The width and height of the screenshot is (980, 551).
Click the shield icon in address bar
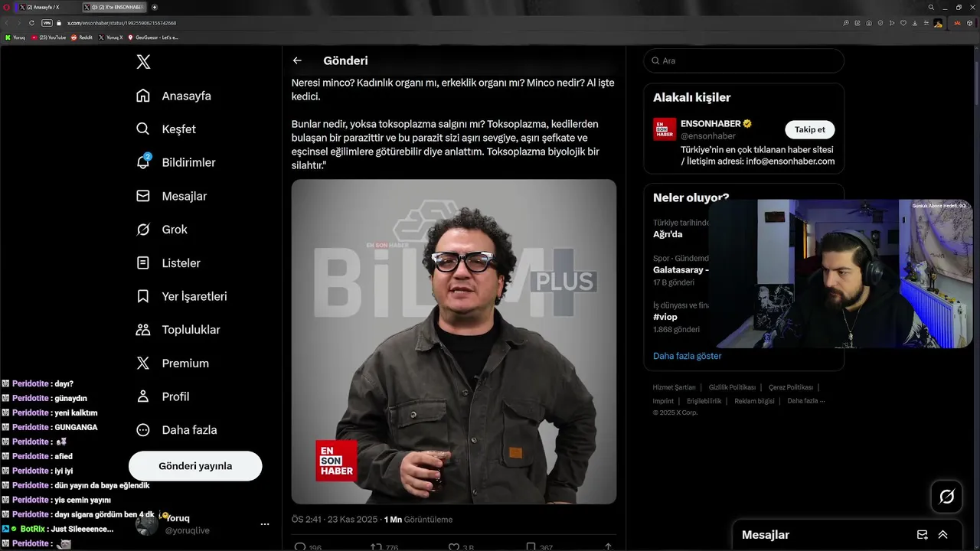point(880,23)
